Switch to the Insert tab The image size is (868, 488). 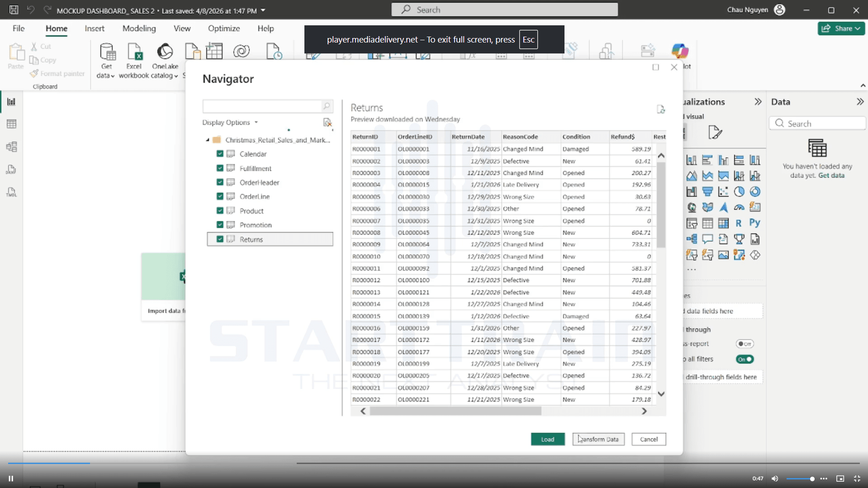coord(95,28)
